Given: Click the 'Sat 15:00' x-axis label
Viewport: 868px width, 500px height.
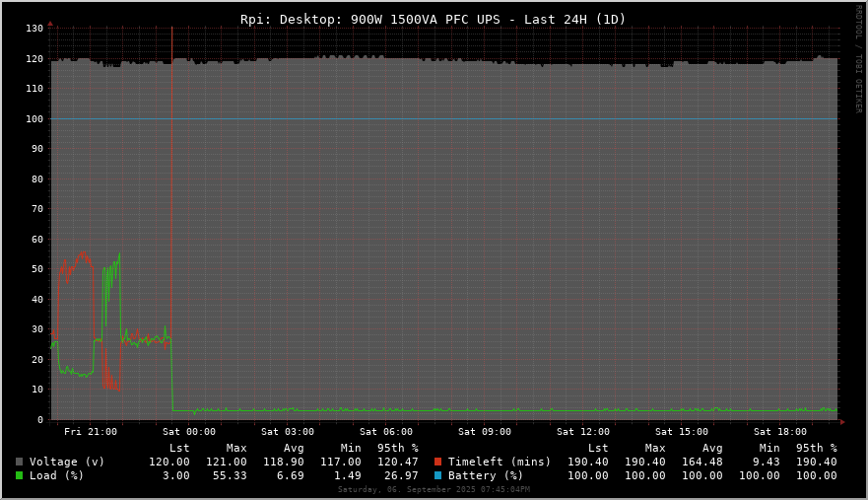Looking at the screenshot, I should pos(682,432).
